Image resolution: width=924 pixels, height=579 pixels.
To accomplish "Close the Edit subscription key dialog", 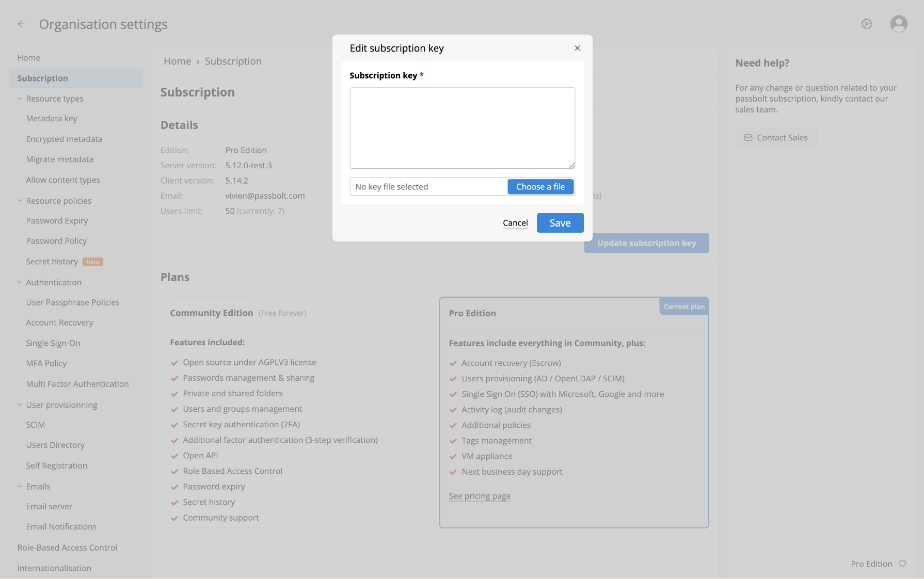I will (x=577, y=48).
